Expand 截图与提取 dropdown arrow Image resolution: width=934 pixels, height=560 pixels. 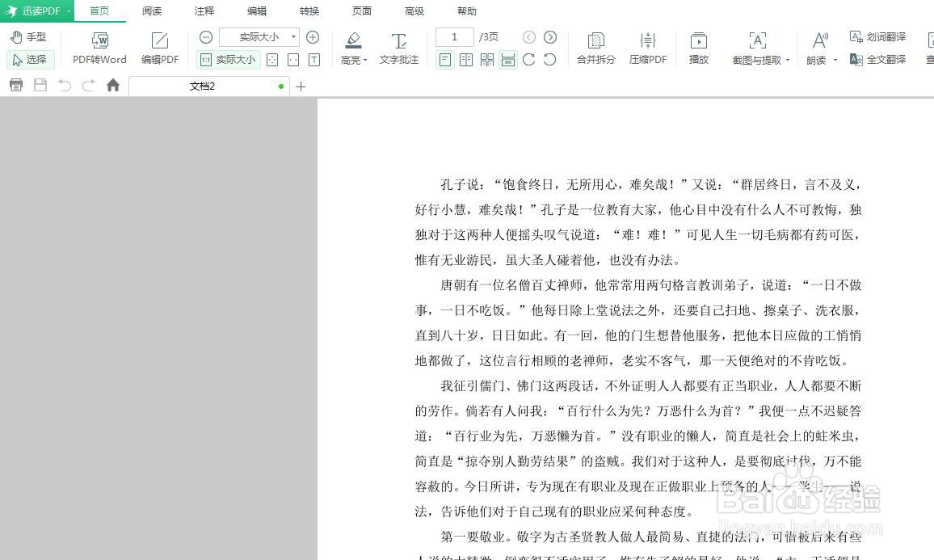(788, 60)
